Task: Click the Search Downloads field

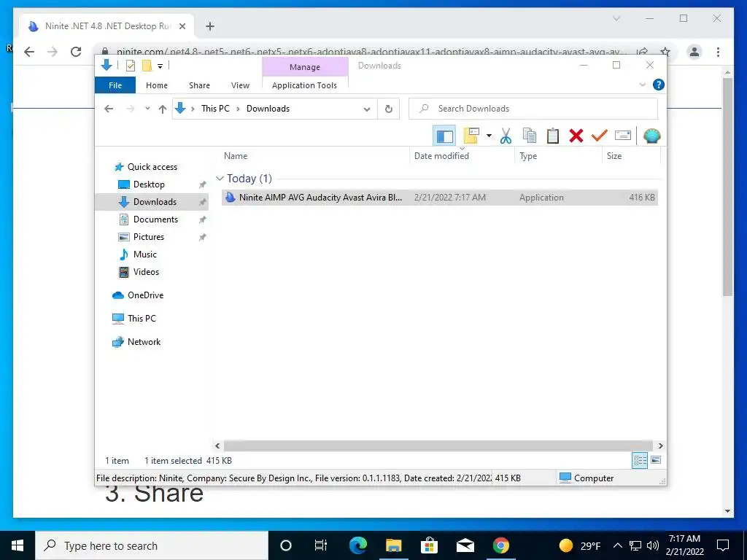Action: click(533, 109)
